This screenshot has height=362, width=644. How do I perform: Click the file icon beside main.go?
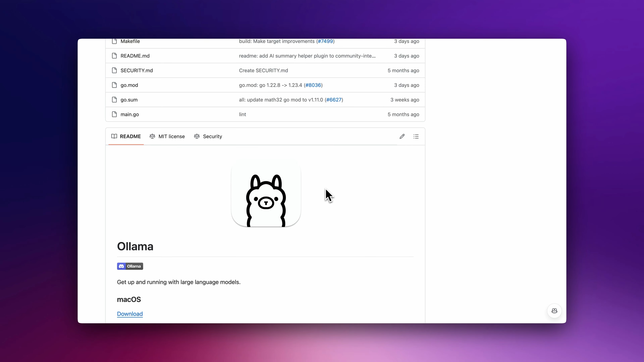[114, 114]
